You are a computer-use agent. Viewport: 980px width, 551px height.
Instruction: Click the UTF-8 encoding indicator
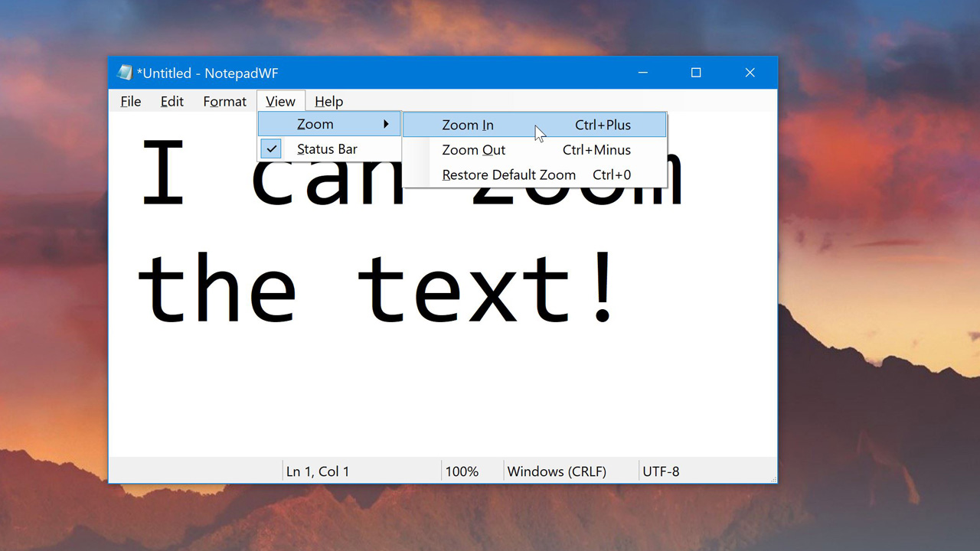tap(661, 471)
